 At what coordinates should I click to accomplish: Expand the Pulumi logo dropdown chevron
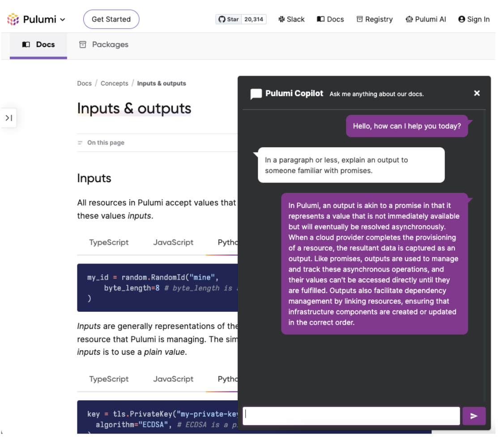pyautogui.click(x=63, y=20)
